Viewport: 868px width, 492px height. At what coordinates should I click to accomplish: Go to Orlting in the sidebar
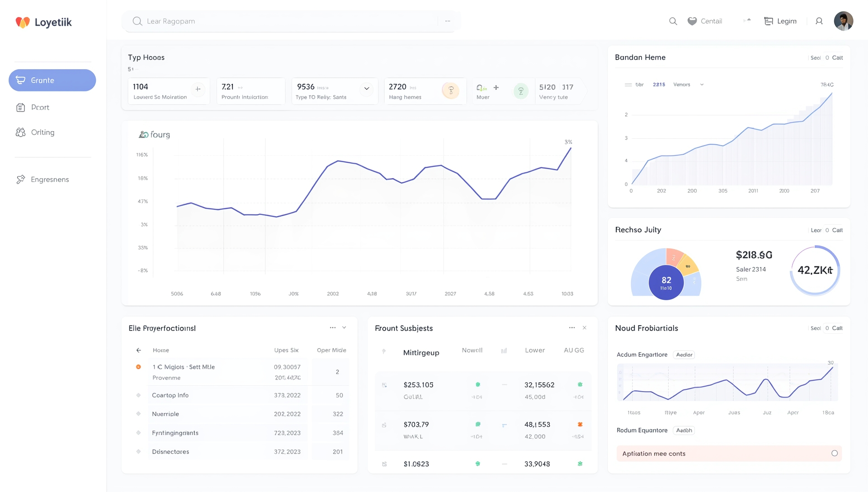[42, 132]
